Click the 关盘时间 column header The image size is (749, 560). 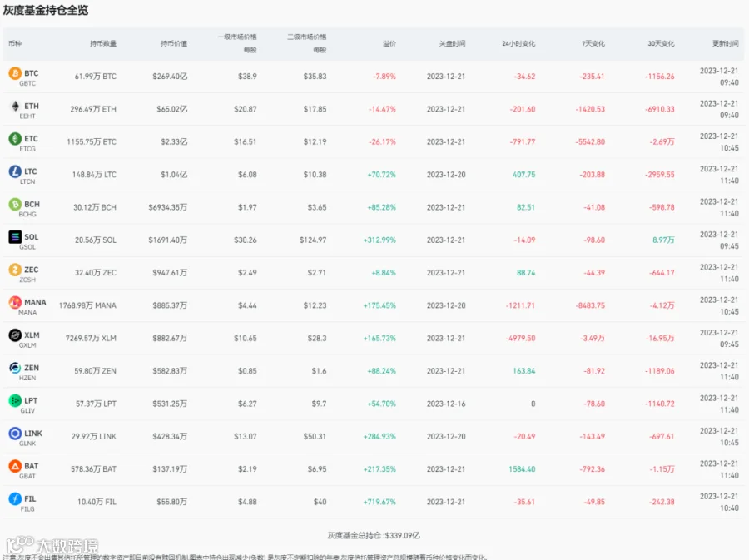453,43
